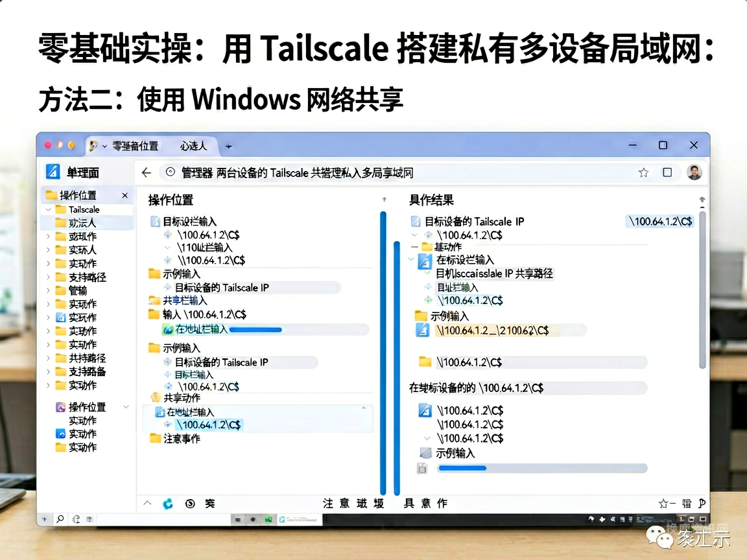Open a new tab with the plus icon
747x560 pixels.
click(229, 146)
